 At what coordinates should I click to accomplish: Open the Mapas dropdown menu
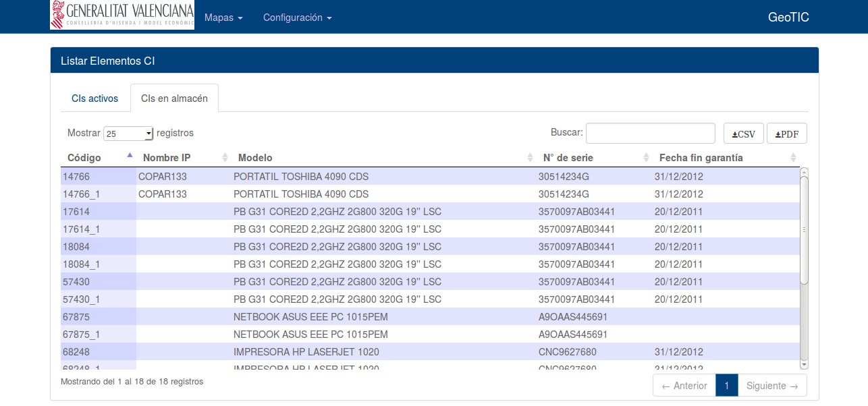pos(223,18)
